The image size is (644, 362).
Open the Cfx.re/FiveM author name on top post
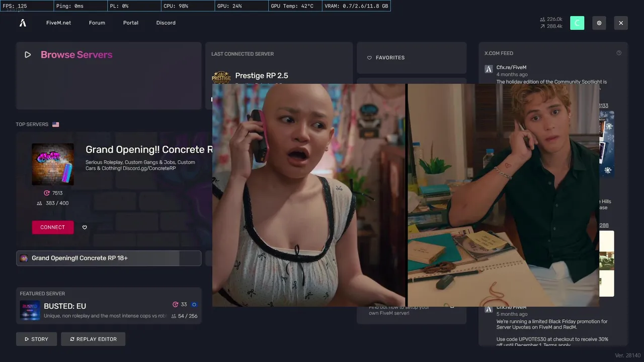point(511,67)
